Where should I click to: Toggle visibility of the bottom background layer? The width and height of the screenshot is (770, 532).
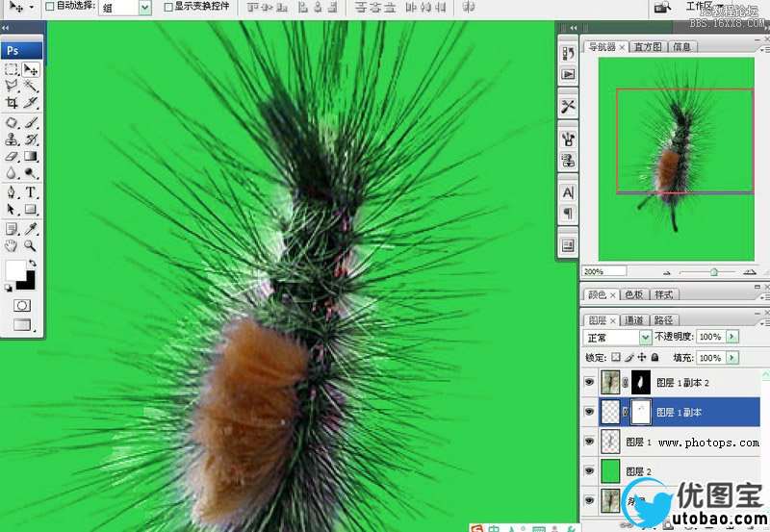click(589, 500)
